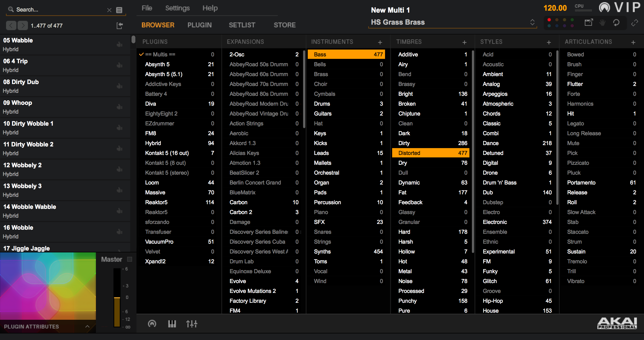
Task: Open the Settings menu
Action: tap(177, 8)
